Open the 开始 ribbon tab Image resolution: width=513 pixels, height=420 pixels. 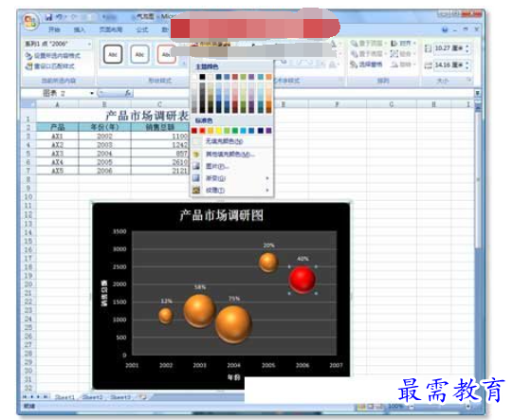[54, 29]
